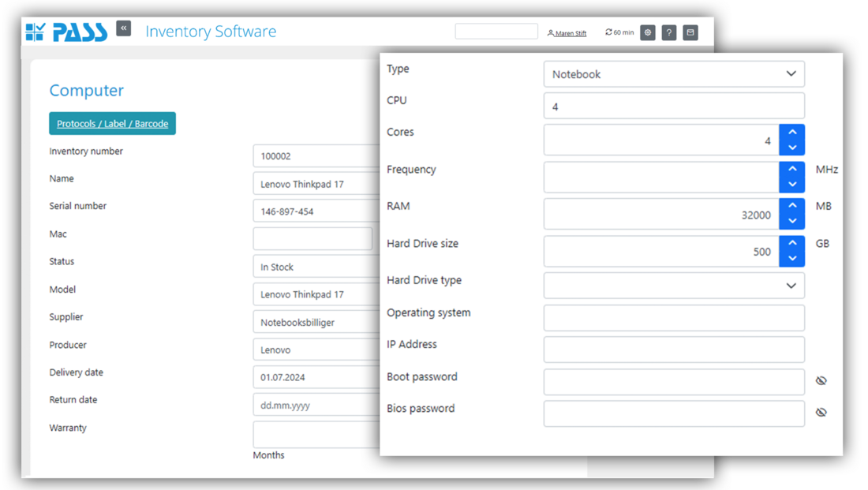Collapse the sidebar with the double-arrow icon
The width and height of the screenshot is (868, 490).
click(x=123, y=28)
